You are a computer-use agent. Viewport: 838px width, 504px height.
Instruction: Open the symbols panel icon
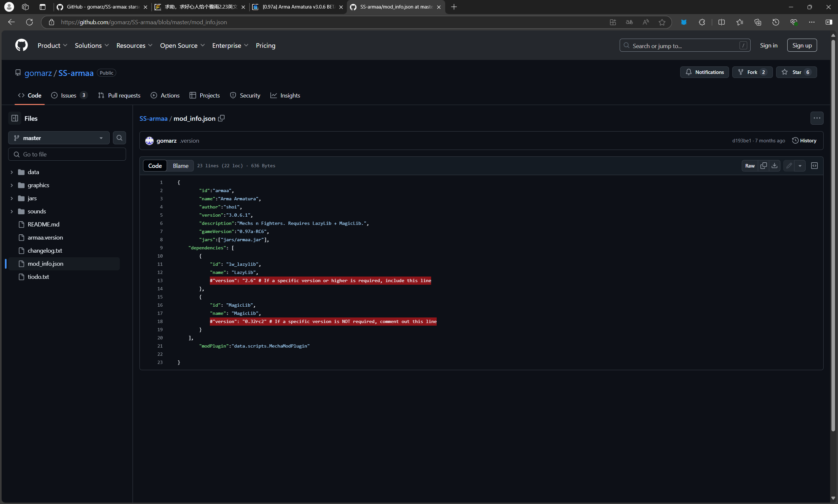coord(814,166)
